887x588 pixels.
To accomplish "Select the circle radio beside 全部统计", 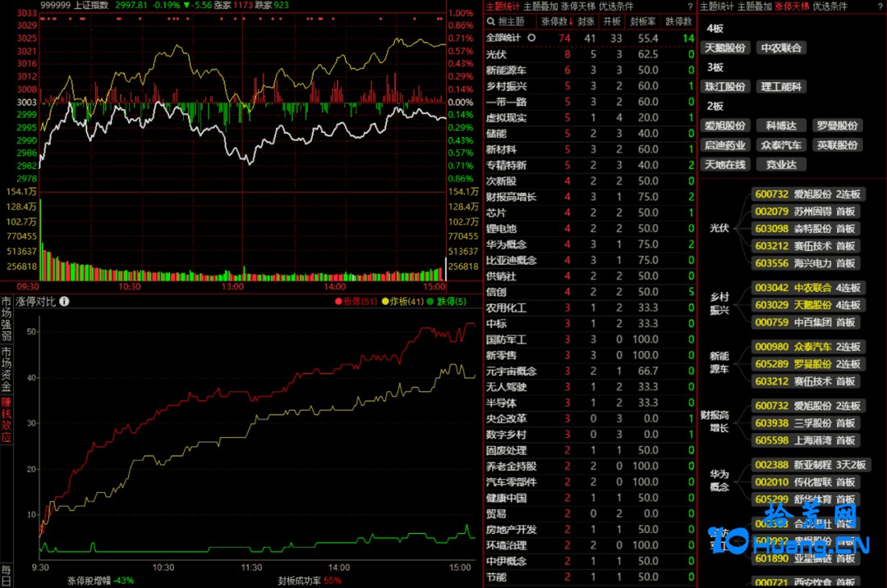I will pyautogui.click(x=531, y=38).
